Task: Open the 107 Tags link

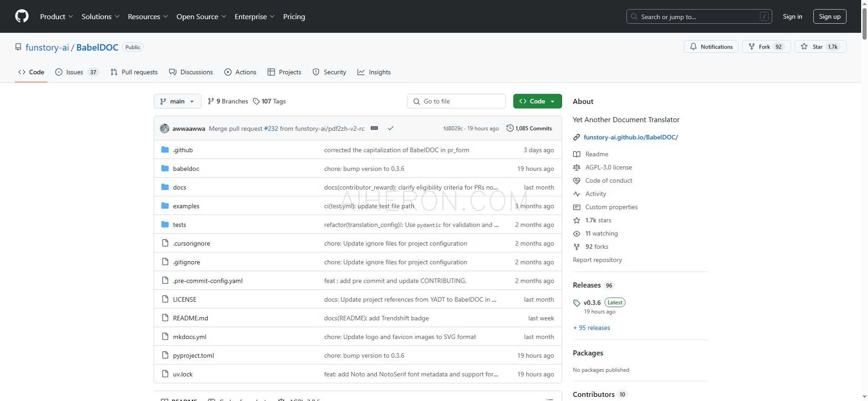Action: (x=269, y=101)
